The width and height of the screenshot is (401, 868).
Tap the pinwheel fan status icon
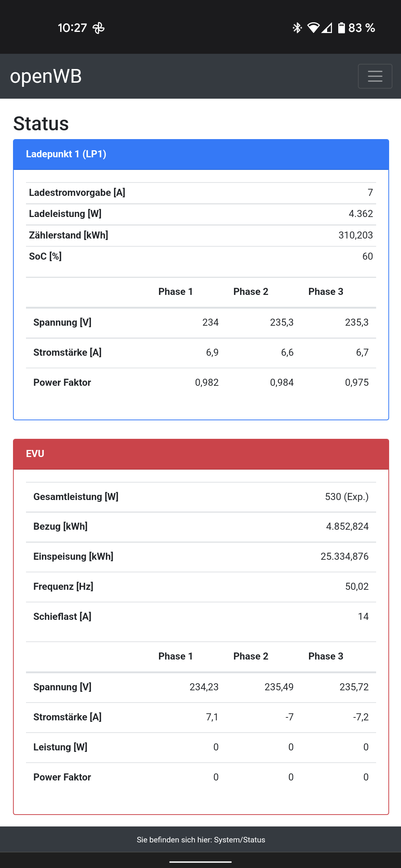[98, 28]
